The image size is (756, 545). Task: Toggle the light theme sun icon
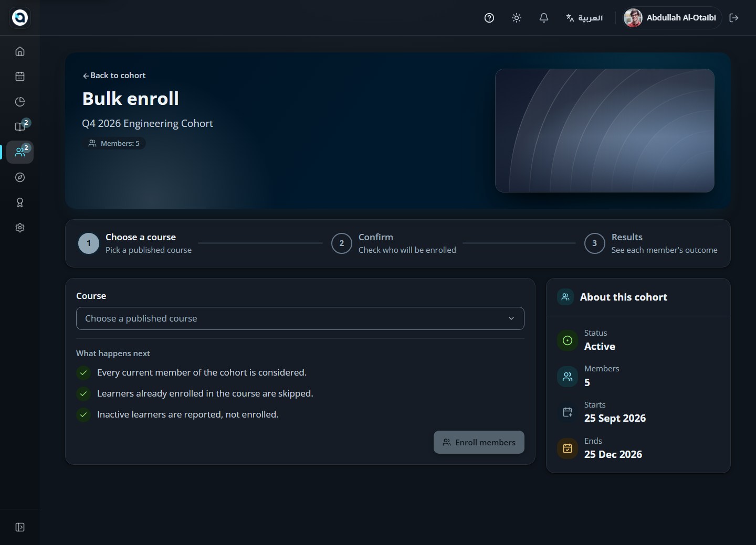click(517, 18)
